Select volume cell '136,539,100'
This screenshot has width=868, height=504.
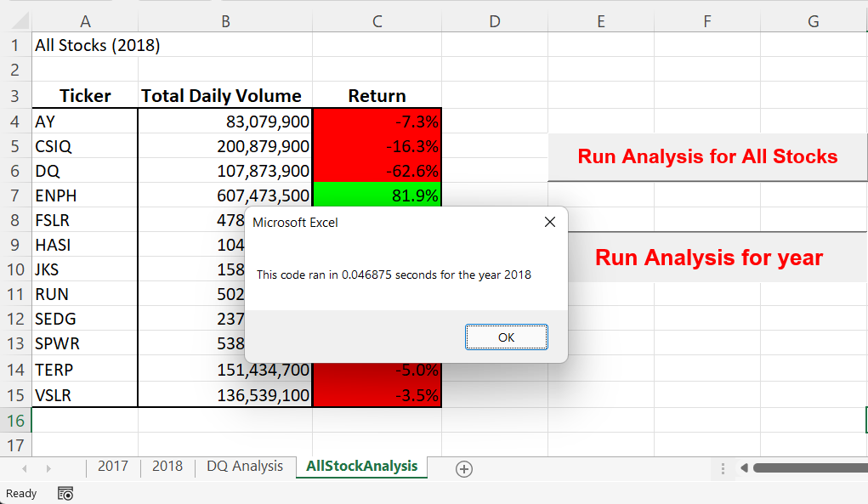coord(225,395)
